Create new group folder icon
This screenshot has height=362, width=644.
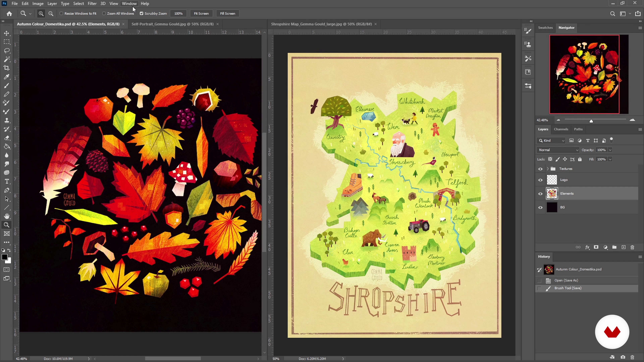tap(614, 247)
